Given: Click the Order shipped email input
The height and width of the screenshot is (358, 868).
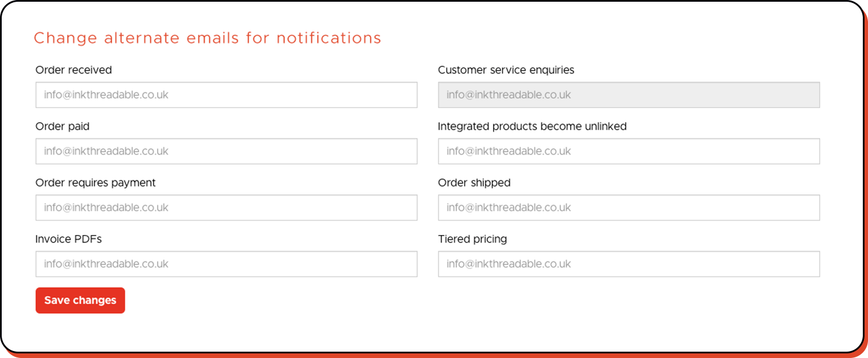Looking at the screenshot, I should tap(629, 207).
